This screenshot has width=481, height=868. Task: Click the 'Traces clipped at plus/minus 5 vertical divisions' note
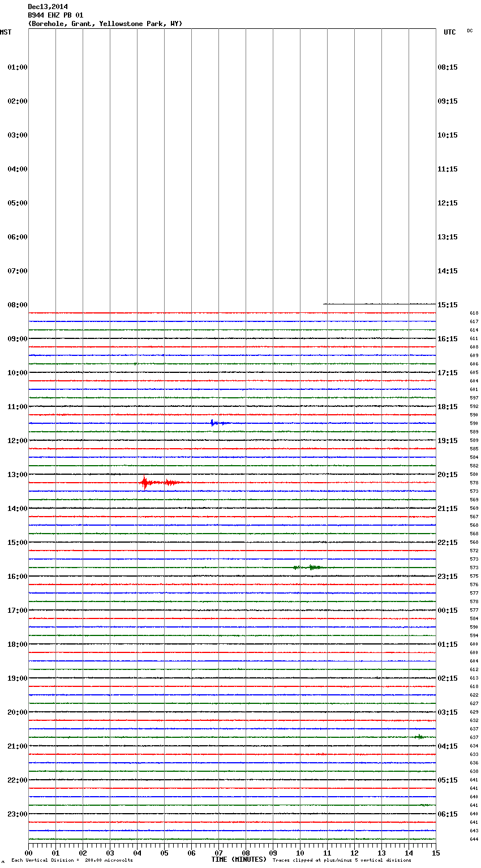[342, 861]
